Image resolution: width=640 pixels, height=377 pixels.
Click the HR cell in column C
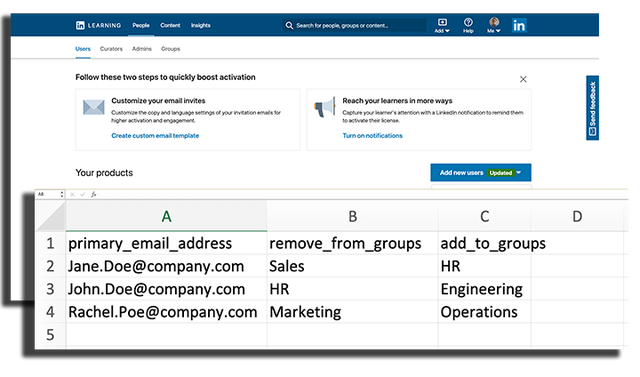coord(484,266)
